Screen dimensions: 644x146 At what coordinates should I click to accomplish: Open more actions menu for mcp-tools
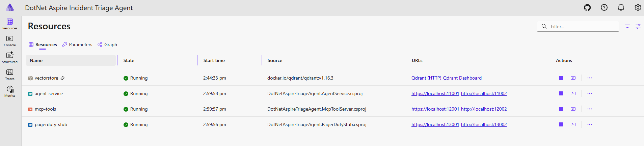590,109
